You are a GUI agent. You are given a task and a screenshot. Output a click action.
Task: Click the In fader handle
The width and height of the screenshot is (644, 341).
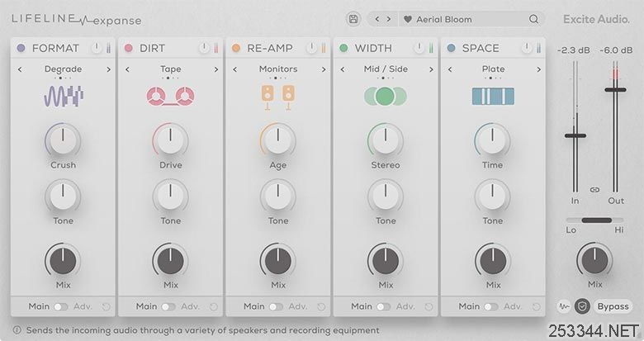click(575, 135)
